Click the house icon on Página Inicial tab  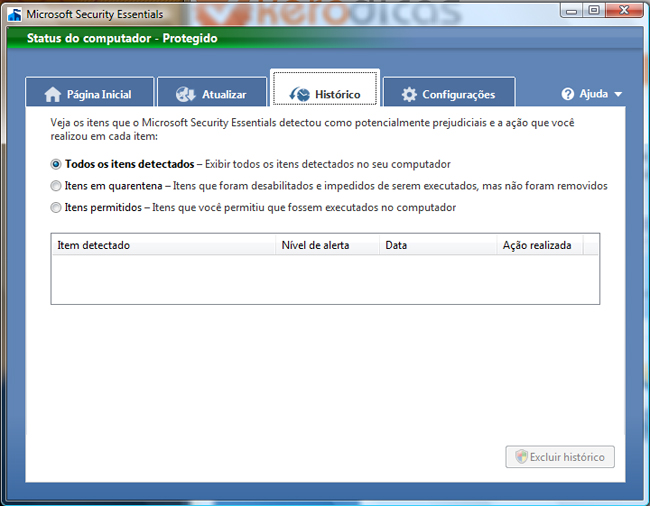[x=53, y=94]
